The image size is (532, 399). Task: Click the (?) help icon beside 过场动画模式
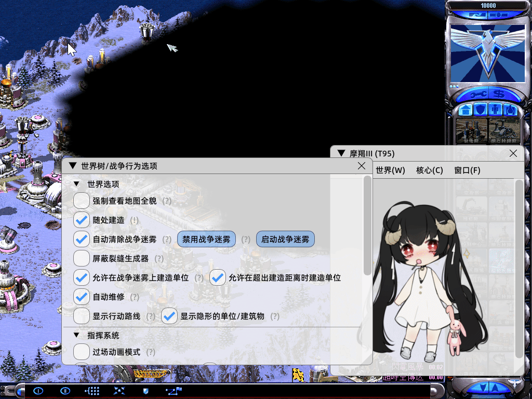151,352
